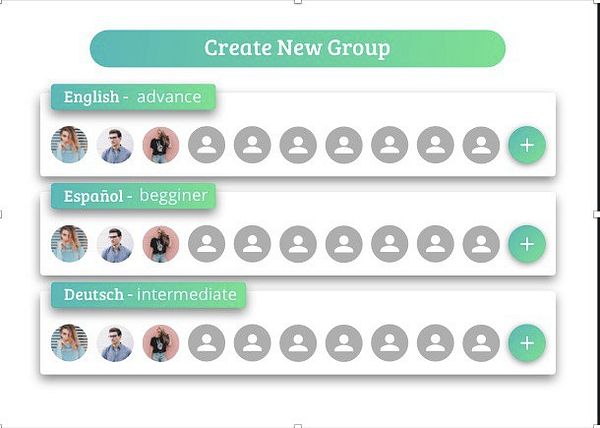Open the English - advance group label

[133, 97]
